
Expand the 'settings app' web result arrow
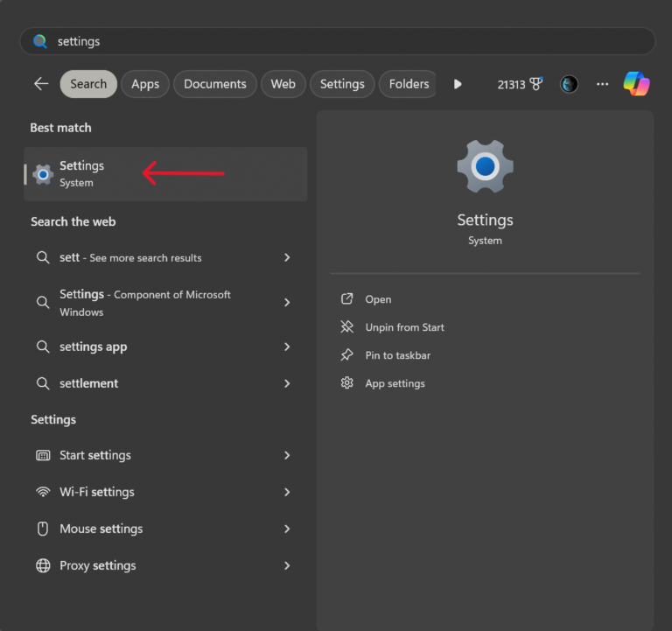(287, 347)
